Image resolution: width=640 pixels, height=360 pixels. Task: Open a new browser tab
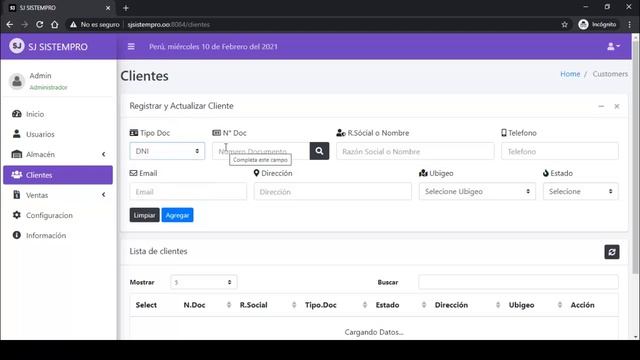pos(126,8)
